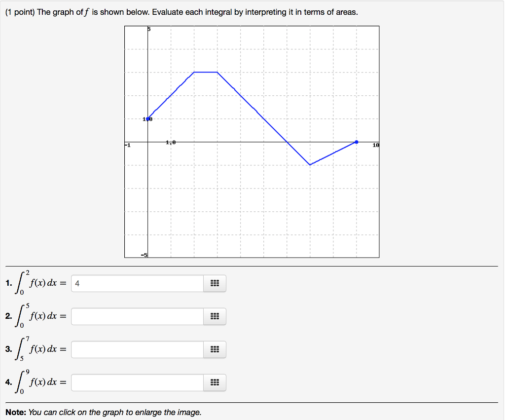The width and height of the screenshot is (505, 420).
Task: Click the keypad icon next to the empty second answer
Action: click(215, 316)
